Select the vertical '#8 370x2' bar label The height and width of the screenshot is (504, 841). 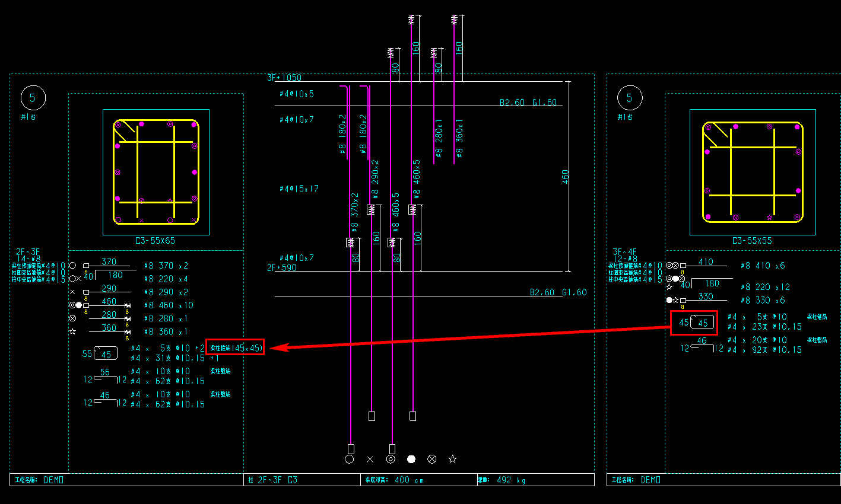pos(355,212)
